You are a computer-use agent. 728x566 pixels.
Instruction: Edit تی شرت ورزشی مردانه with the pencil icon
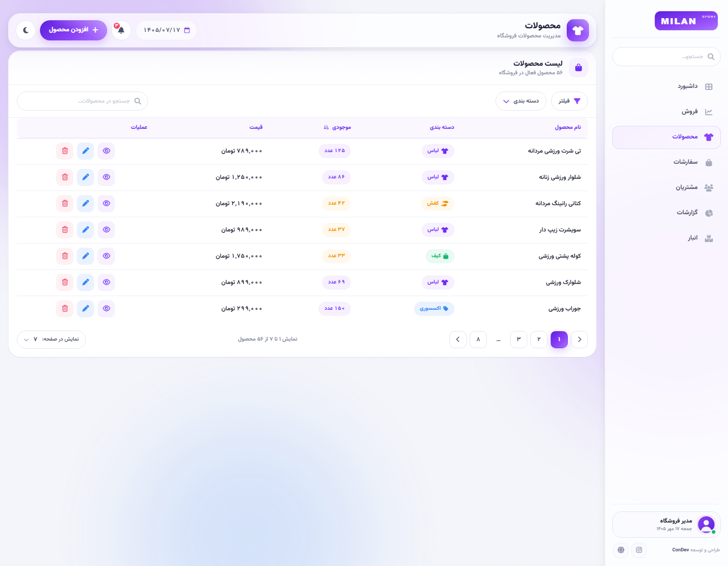tap(85, 151)
